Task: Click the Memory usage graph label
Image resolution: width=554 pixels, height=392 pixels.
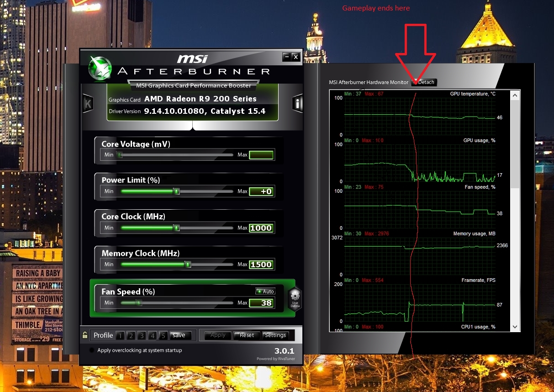Action: coord(474,233)
